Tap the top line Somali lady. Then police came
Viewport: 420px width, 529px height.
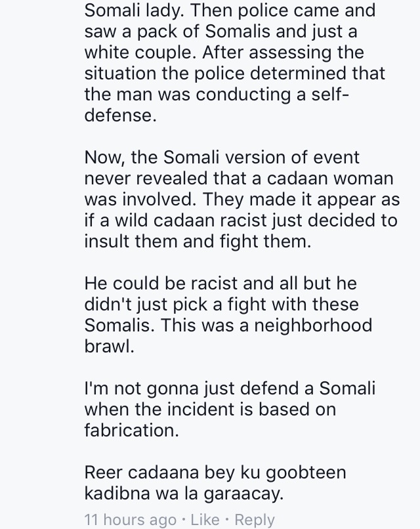(x=230, y=11)
